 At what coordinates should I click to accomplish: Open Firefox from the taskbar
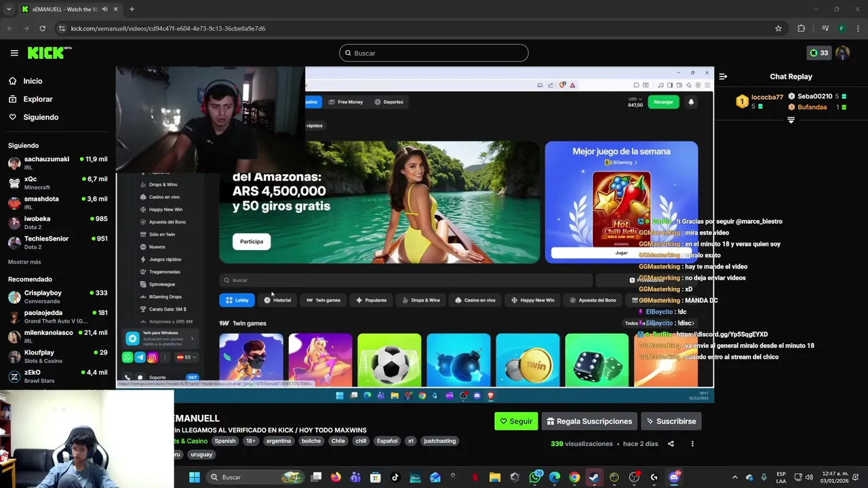coord(336,477)
